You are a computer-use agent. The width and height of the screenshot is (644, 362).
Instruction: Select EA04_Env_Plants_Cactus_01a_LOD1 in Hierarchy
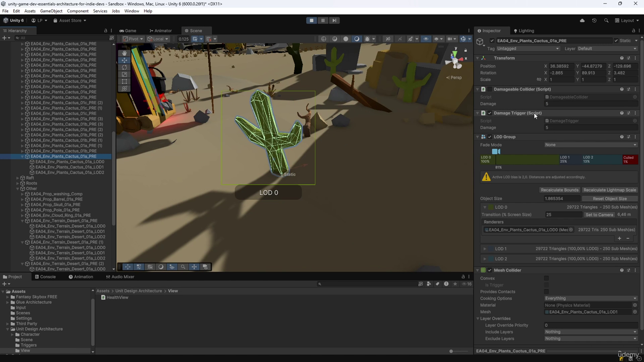(69, 167)
